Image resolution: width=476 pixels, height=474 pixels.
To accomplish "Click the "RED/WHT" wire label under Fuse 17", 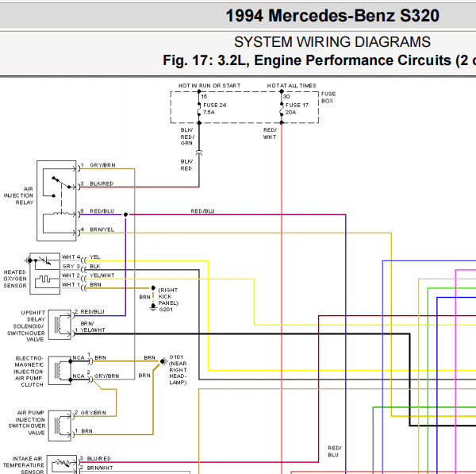I will [x=270, y=133].
